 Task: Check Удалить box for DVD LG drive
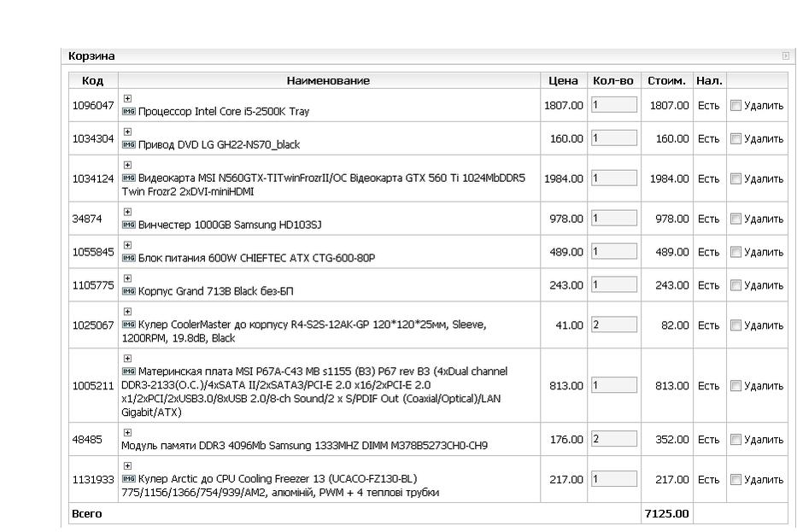coord(735,138)
